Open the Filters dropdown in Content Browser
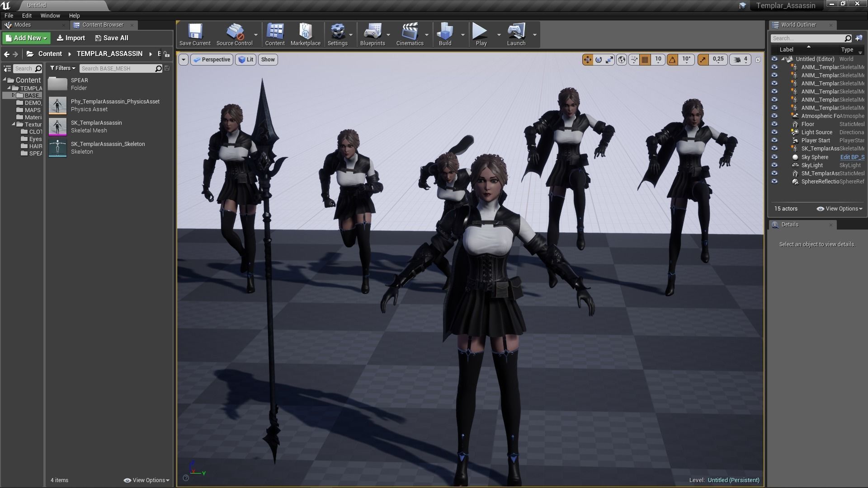Viewport: 868px width, 488px height. 62,68
